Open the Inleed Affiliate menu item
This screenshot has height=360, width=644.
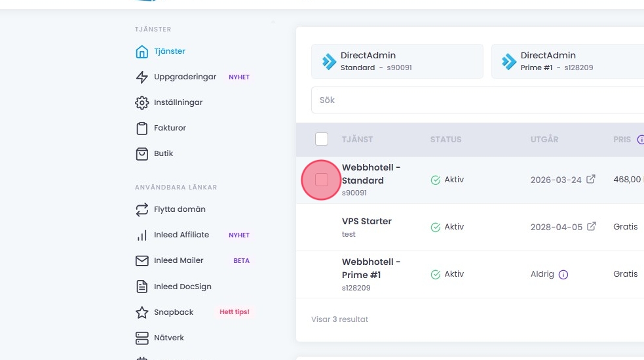(181, 235)
